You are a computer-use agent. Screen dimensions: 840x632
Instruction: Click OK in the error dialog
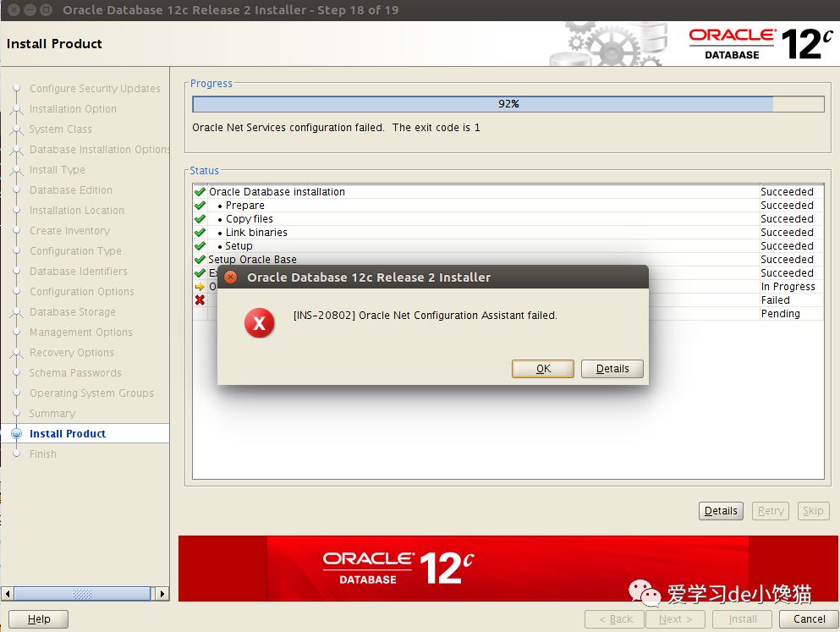point(543,369)
